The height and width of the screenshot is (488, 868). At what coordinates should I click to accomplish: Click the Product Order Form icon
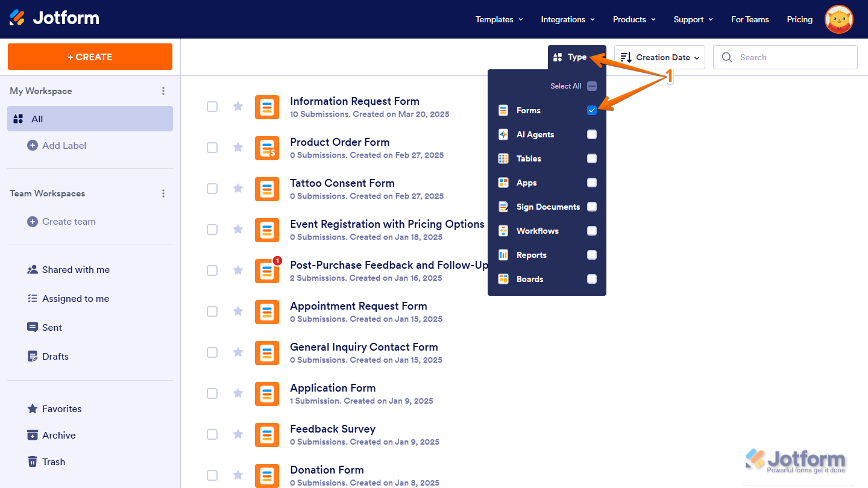pyautogui.click(x=267, y=148)
